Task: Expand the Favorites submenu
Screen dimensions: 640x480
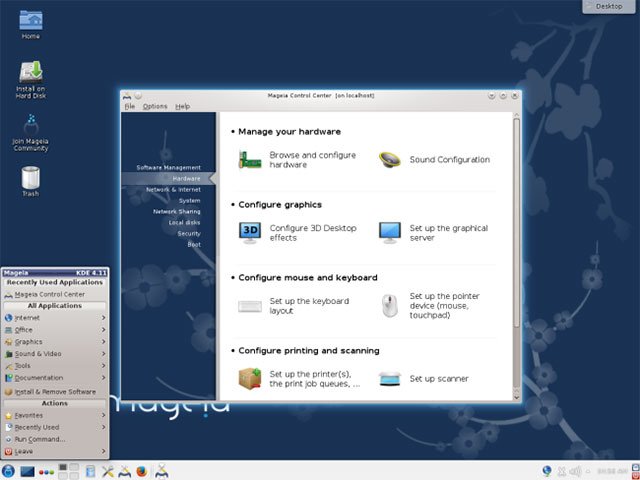Action: coord(55,415)
